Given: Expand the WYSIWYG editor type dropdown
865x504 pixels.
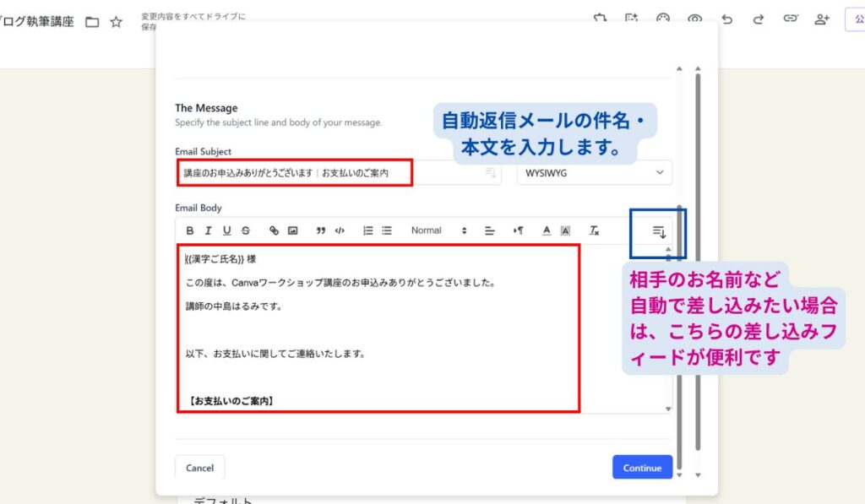Looking at the screenshot, I should (594, 172).
